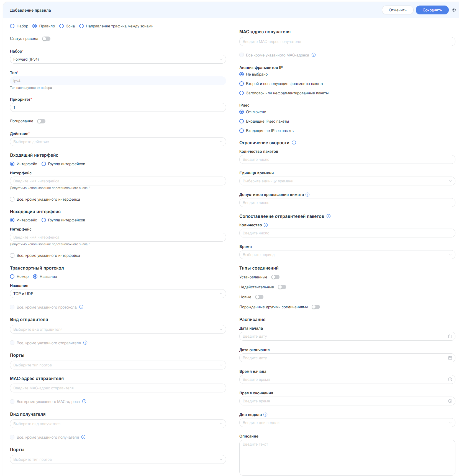The width and height of the screenshot is (459, 476).
Task: Focus incoming Интерфейс name field
Action: (x=118, y=181)
